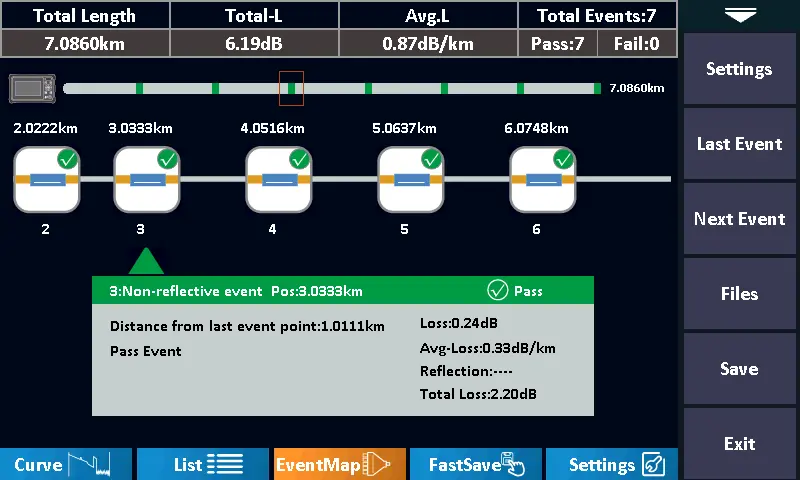Click the OTDR device icon
Image resolution: width=800 pixels, height=480 pixels.
[32, 88]
